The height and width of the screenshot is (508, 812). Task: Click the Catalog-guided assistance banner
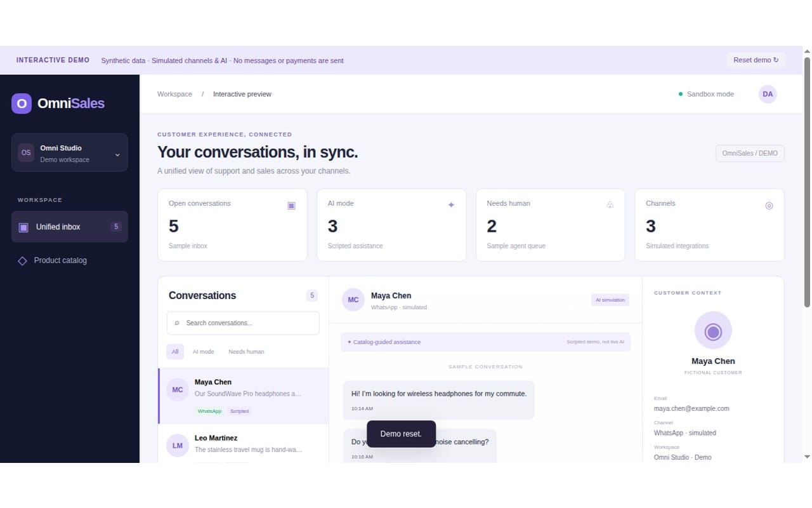click(485, 342)
